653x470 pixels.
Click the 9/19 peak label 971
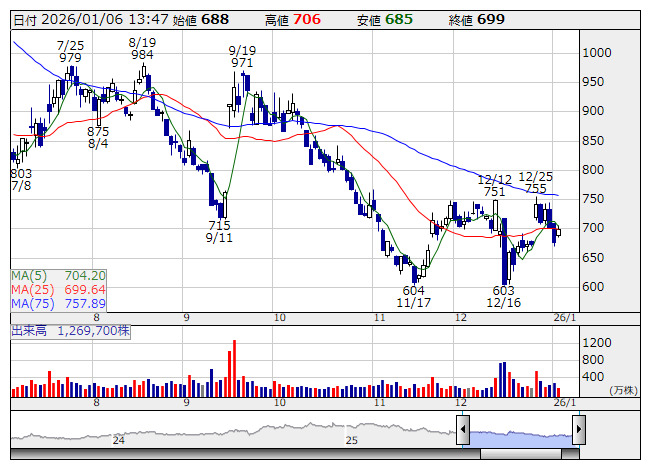(241, 63)
